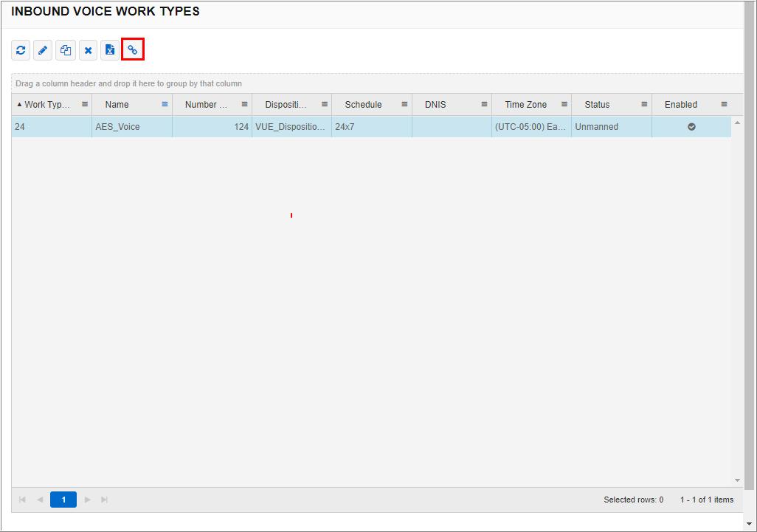Screen dimensions: 757x532
Task: Click the vertical scrollbar down arrow
Action: point(738,481)
